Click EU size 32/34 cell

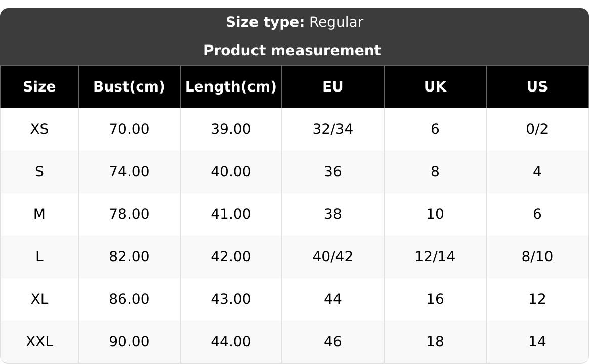333,129
